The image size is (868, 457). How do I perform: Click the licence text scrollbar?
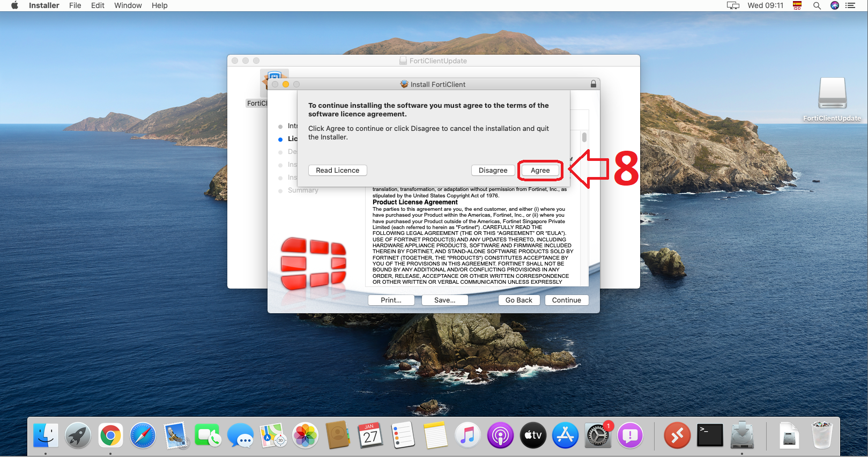click(584, 138)
